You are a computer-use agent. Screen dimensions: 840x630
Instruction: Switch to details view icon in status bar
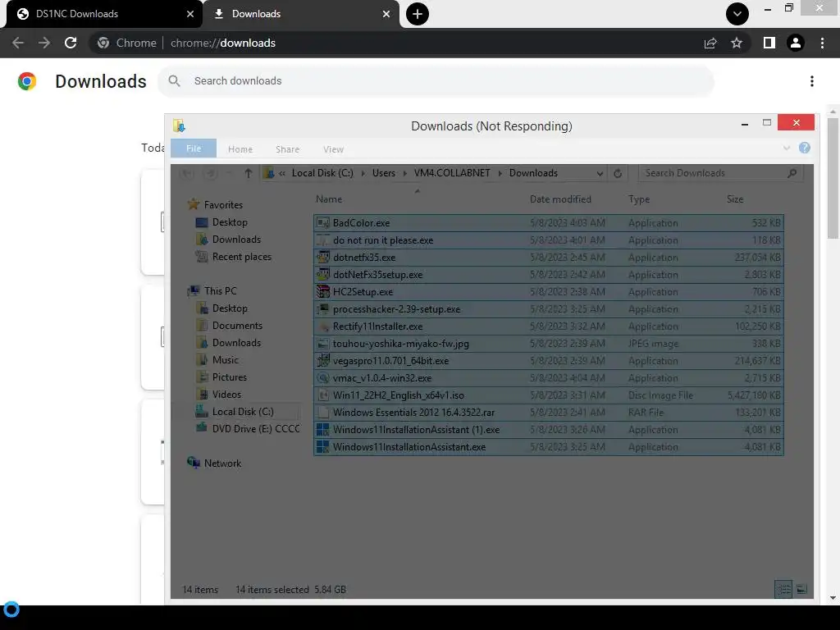pos(783,589)
